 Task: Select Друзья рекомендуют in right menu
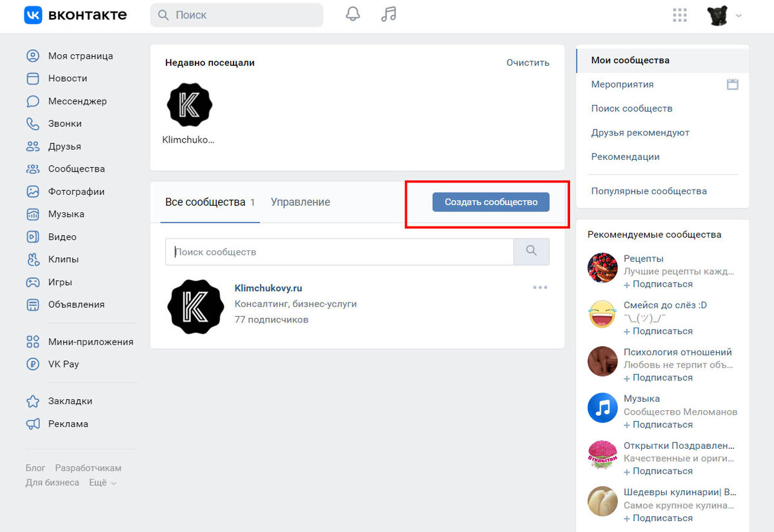point(640,132)
